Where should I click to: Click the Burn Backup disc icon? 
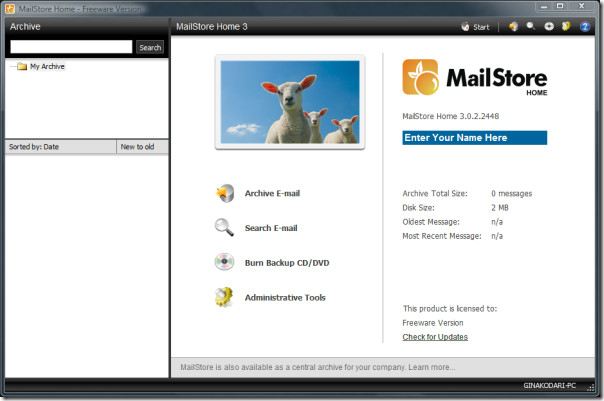click(224, 262)
